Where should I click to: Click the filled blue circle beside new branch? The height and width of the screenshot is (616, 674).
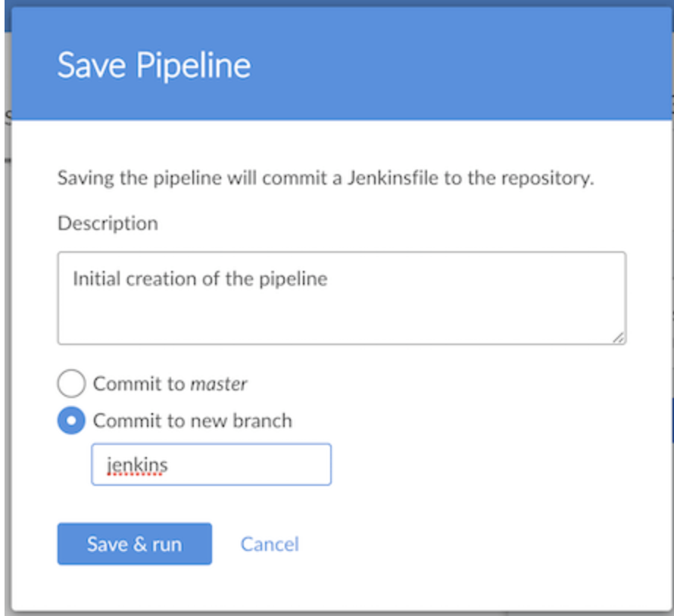71,420
